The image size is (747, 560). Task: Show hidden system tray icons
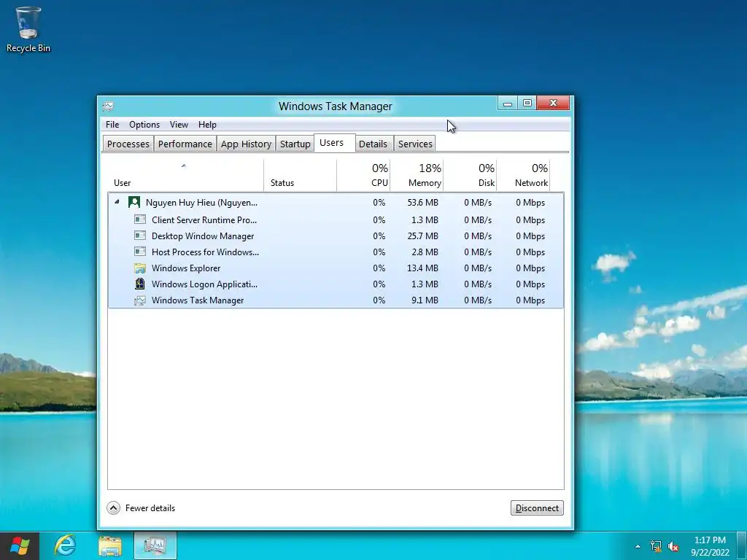[638, 546]
